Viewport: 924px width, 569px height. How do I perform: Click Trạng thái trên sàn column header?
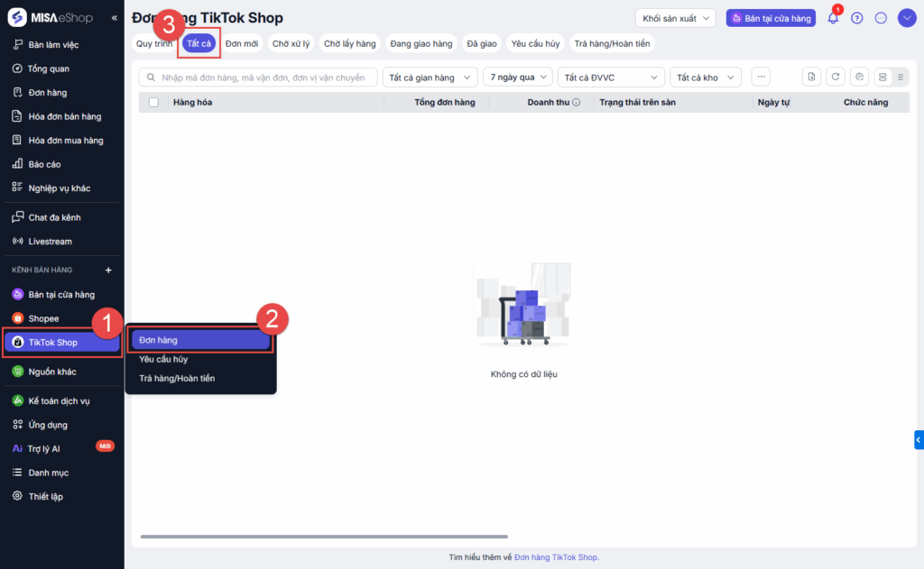(x=637, y=103)
